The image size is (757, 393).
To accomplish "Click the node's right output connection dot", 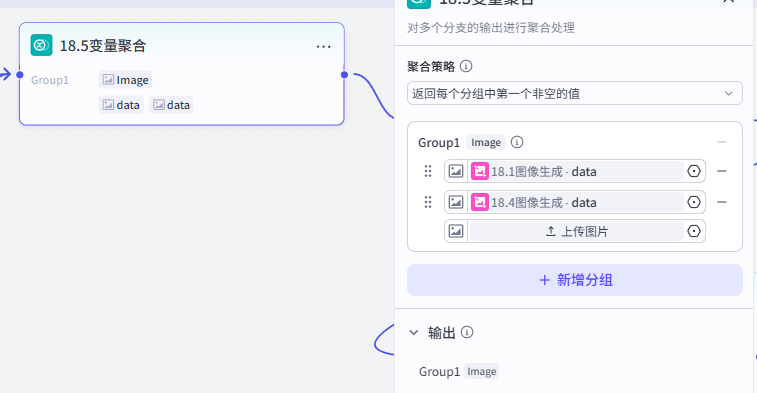I will coord(344,75).
